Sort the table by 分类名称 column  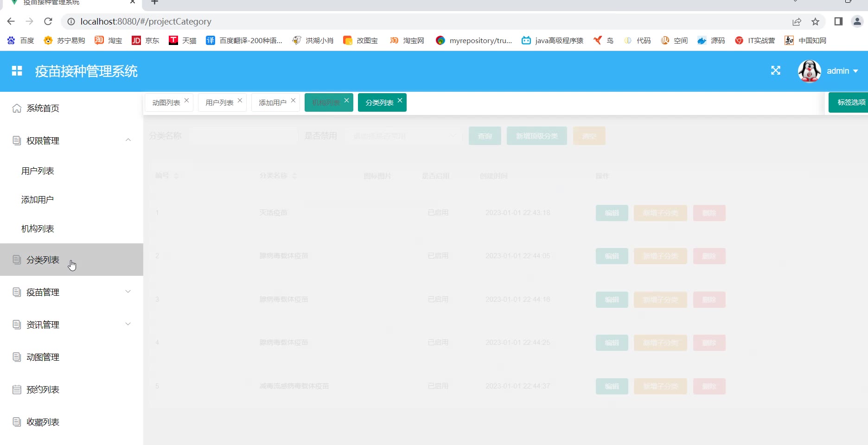[x=294, y=176]
